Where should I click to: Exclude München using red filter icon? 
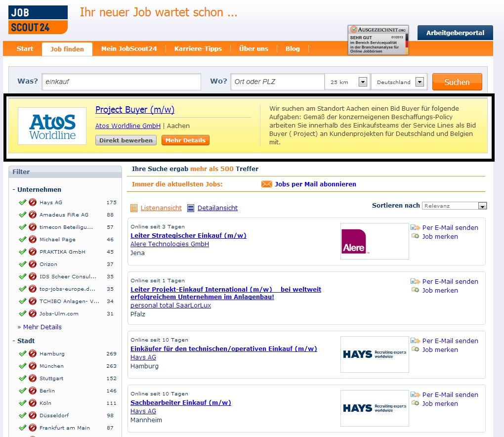33,366
